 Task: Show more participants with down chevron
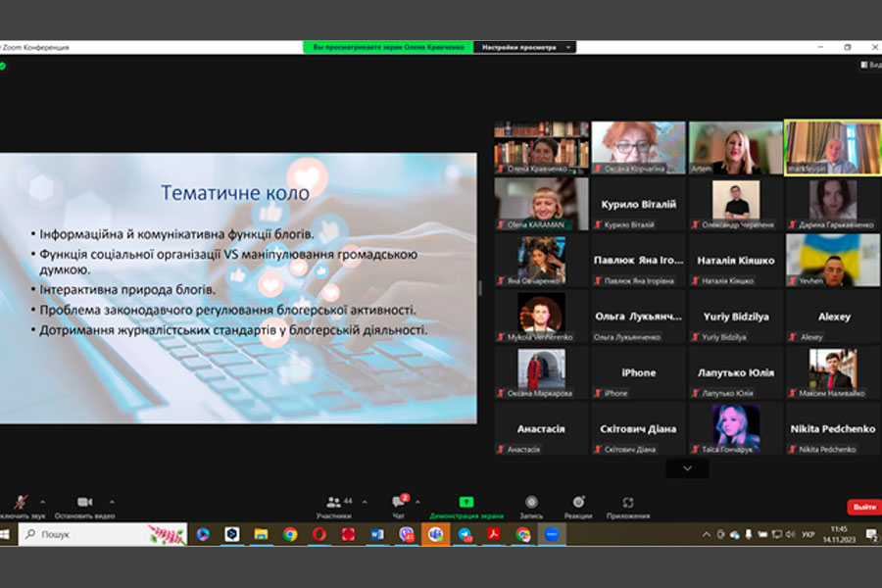click(x=687, y=469)
